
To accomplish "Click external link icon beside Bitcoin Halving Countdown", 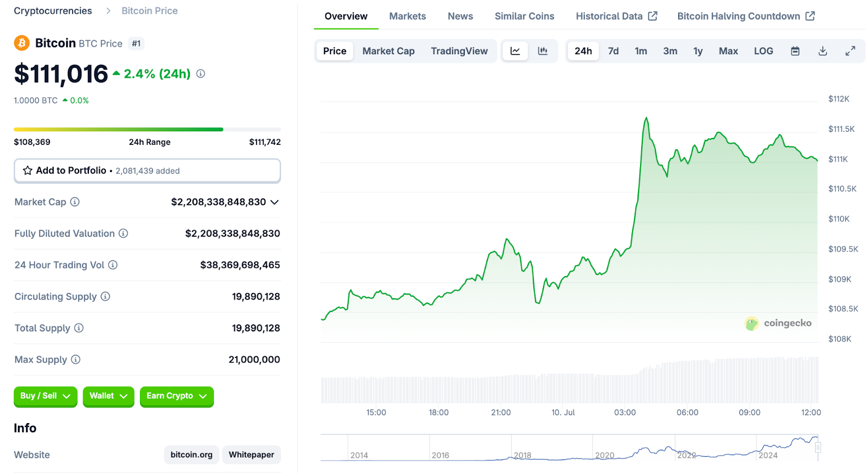I will [x=810, y=16].
